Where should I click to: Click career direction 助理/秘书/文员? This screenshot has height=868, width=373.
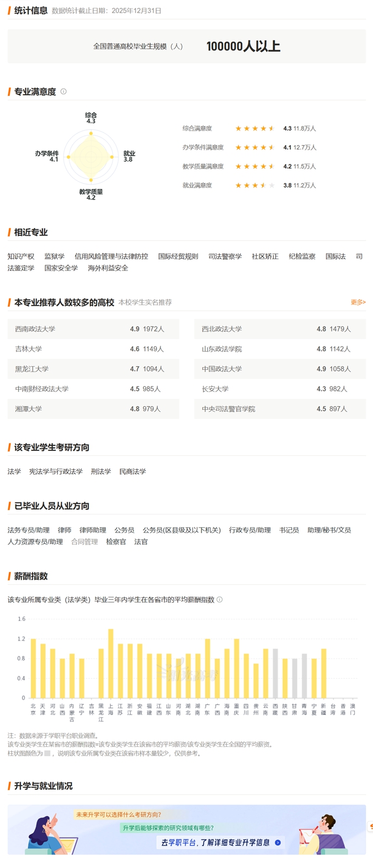tap(329, 530)
